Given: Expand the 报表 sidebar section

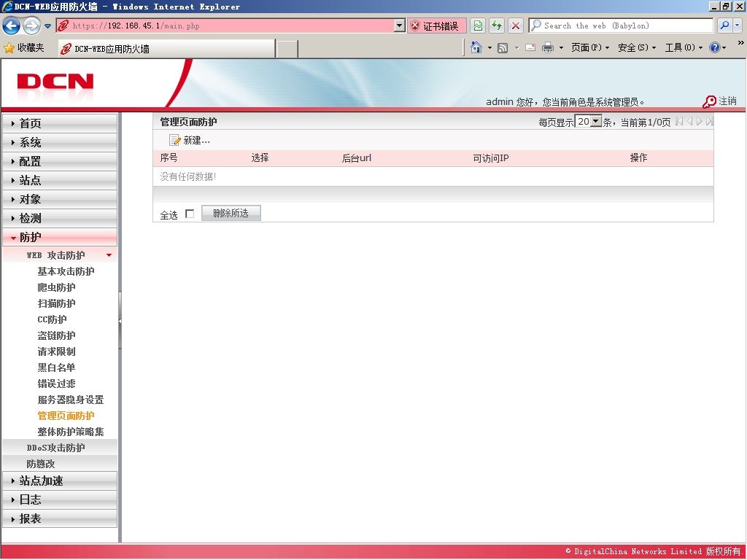Looking at the screenshot, I should point(60,518).
